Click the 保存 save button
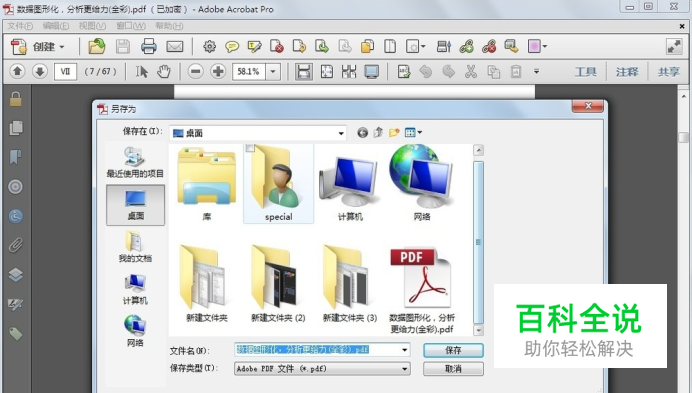The height and width of the screenshot is (393, 692). tap(453, 351)
